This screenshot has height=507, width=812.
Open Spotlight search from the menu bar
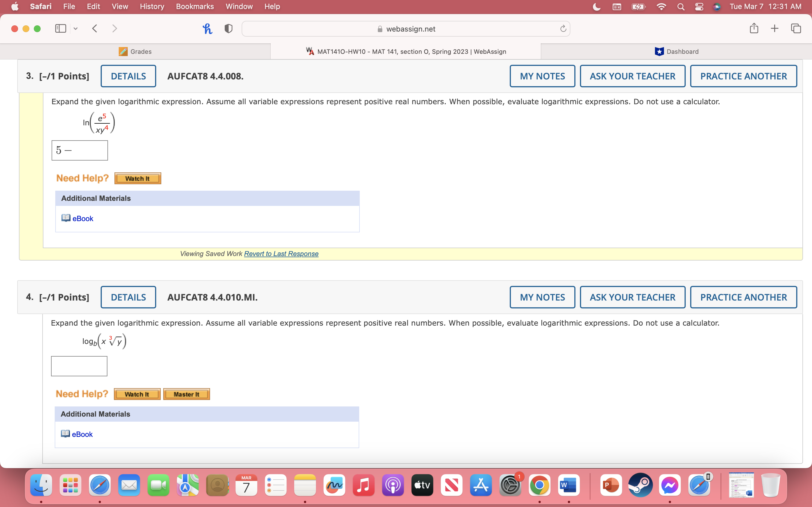point(681,6)
